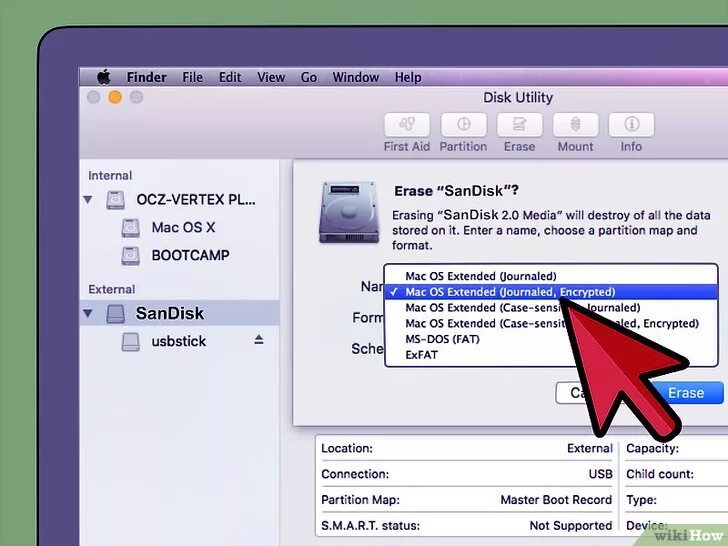Click the SanDisk drive icon in sidebar
Image resolution: width=728 pixels, height=546 pixels.
pyautogui.click(x=116, y=314)
